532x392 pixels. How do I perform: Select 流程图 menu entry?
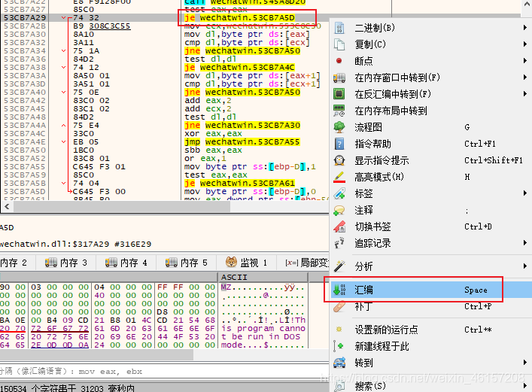(x=431, y=127)
